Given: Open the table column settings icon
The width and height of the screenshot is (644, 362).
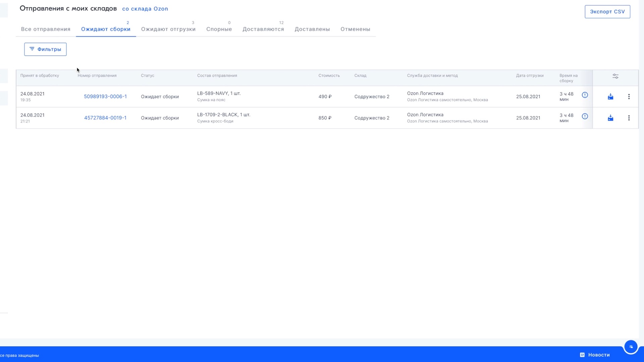Looking at the screenshot, I should [615, 76].
